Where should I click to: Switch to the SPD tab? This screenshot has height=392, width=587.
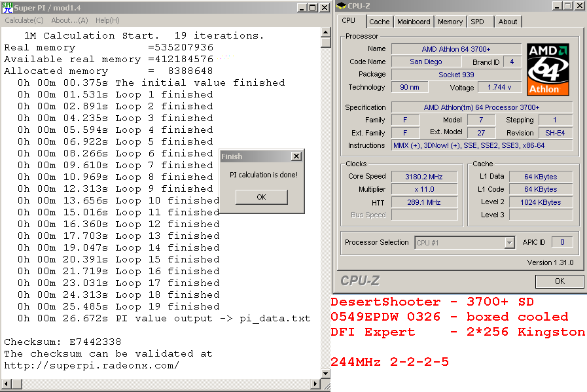point(477,22)
